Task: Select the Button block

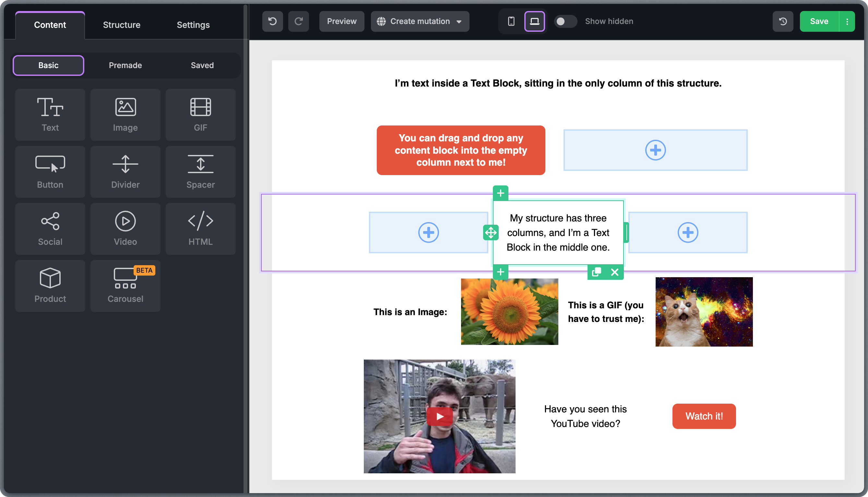Action: click(x=50, y=172)
